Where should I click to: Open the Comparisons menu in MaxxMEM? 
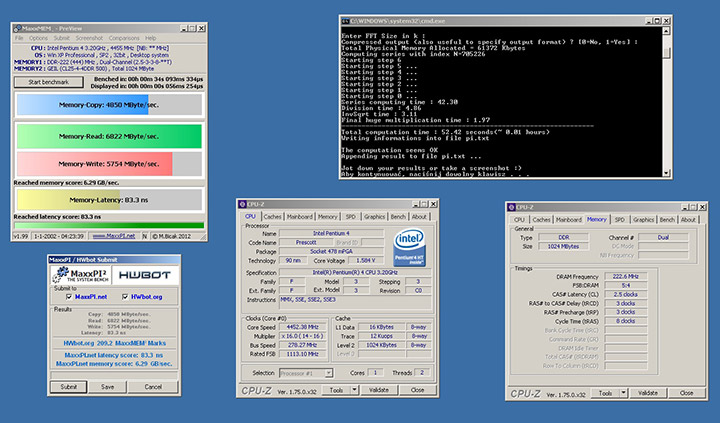coord(123,38)
